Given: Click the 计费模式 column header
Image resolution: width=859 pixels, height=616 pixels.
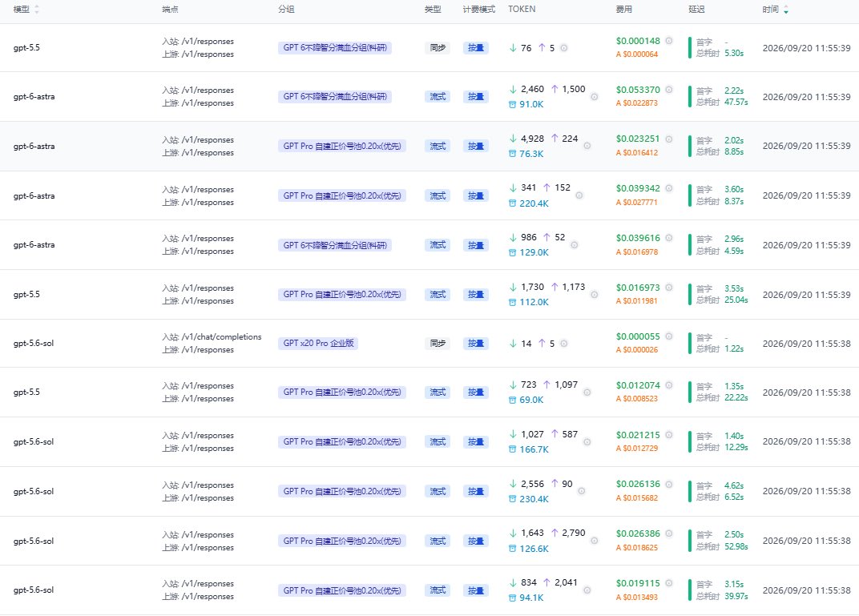Looking at the screenshot, I should pyautogui.click(x=479, y=10).
